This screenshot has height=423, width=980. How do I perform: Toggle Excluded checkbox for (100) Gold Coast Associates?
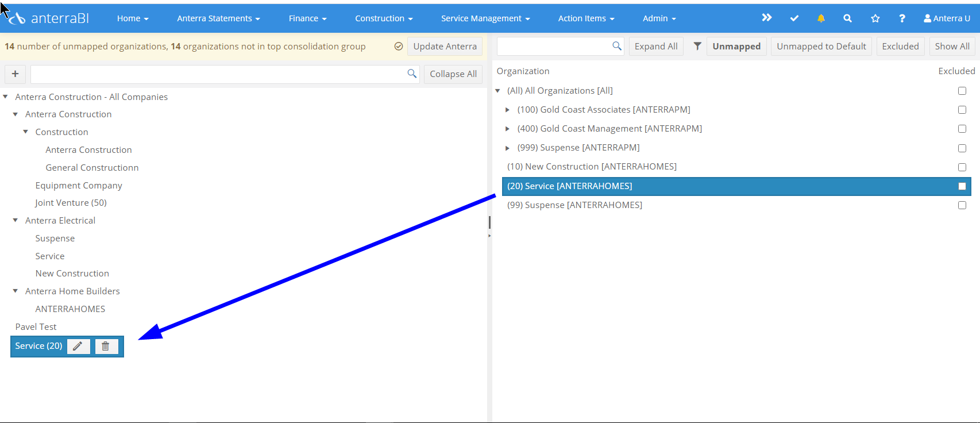[962, 110]
